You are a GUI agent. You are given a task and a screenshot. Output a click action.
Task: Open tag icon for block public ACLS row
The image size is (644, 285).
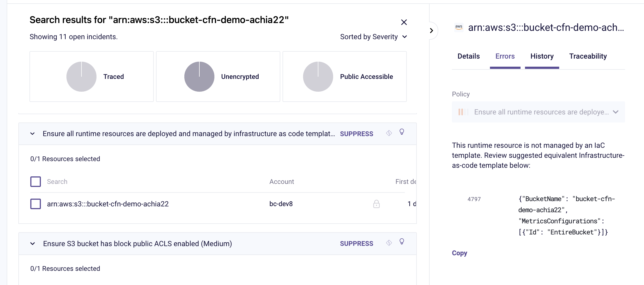[389, 243]
